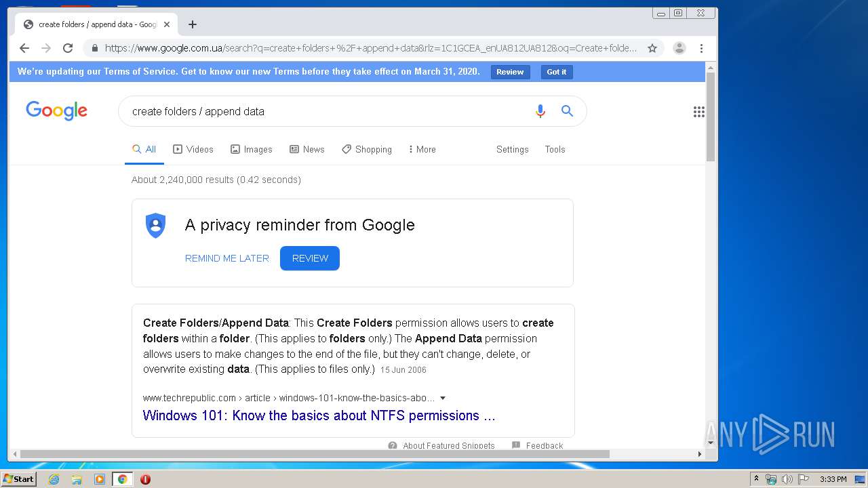Click the show desktop button
868x488 pixels.
coord(860,479)
